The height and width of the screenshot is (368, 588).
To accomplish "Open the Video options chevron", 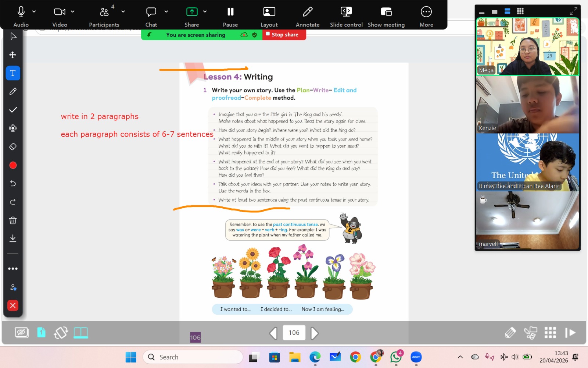I will point(73,12).
